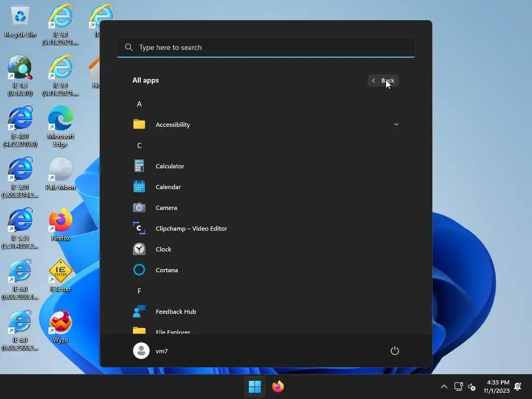
Task: Click the muted volume tray icon
Action: (472, 387)
